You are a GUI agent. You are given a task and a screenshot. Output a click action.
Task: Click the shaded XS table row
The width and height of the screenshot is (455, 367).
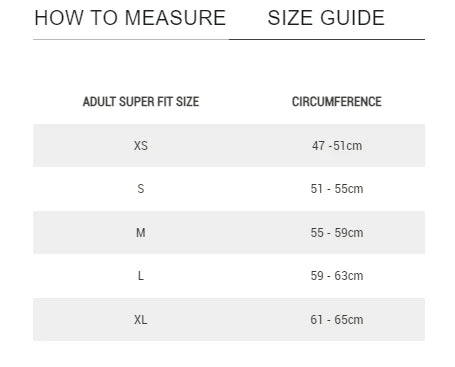(x=229, y=145)
